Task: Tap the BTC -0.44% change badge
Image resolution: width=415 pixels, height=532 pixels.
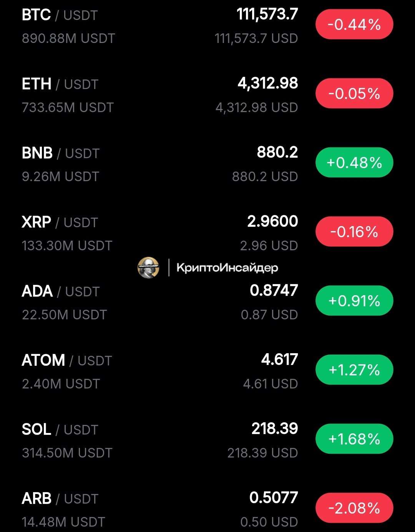Action: (x=354, y=25)
